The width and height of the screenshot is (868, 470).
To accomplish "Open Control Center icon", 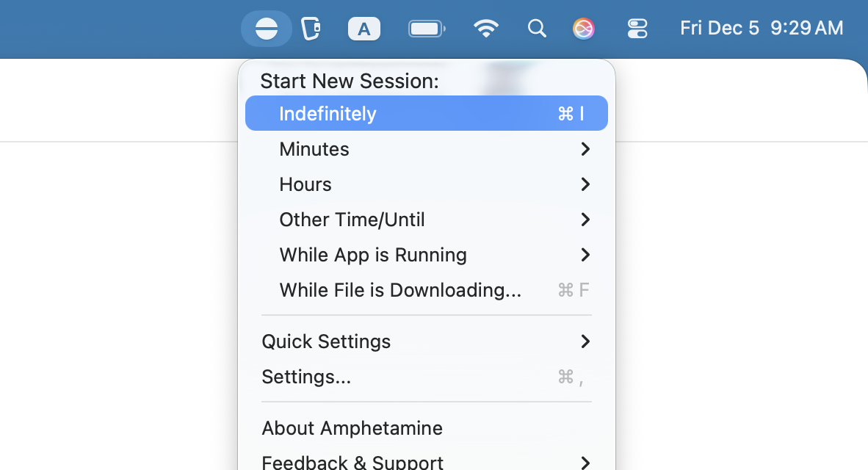I will [x=637, y=29].
